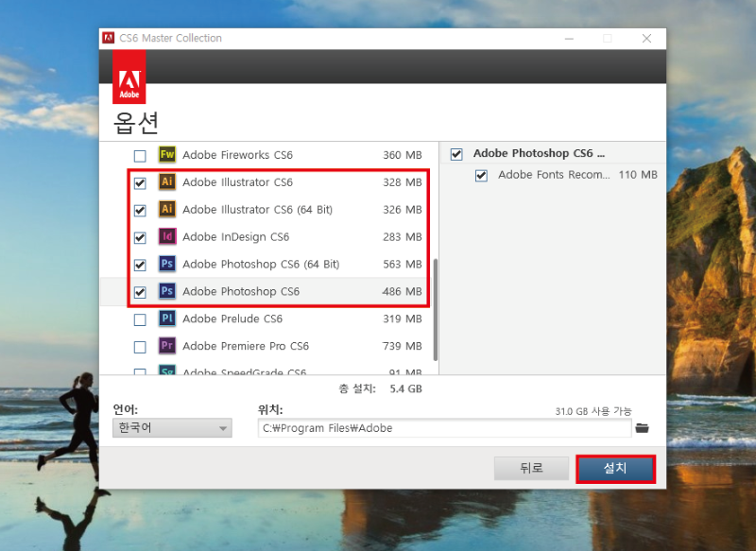Click the Adobe Fireworks CS6 Fw icon

167,154
